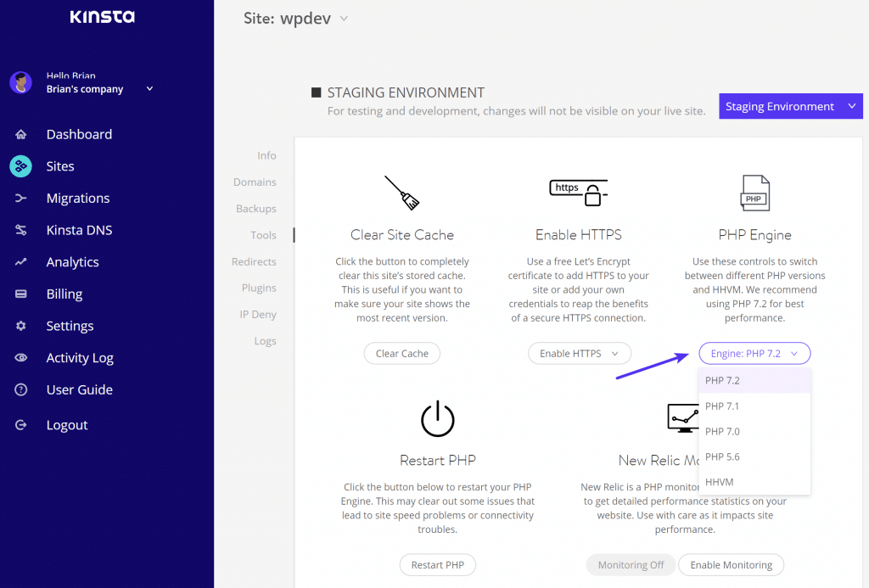Screen dimensions: 869x588
Task: Click the Activity Log eye icon
Action: tap(21, 358)
